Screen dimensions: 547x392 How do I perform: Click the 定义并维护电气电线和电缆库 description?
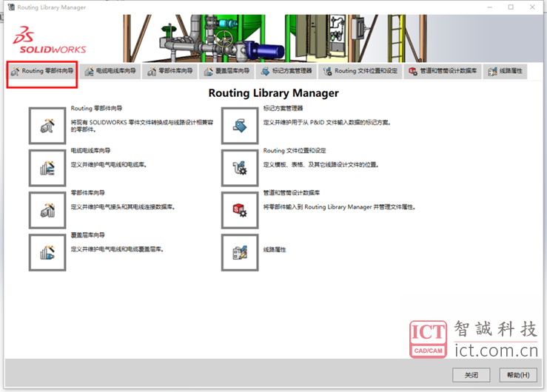(109, 165)
